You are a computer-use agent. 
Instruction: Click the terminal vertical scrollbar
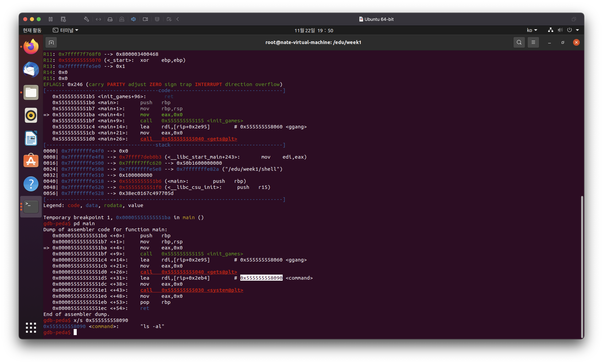(x=582, y=267)
